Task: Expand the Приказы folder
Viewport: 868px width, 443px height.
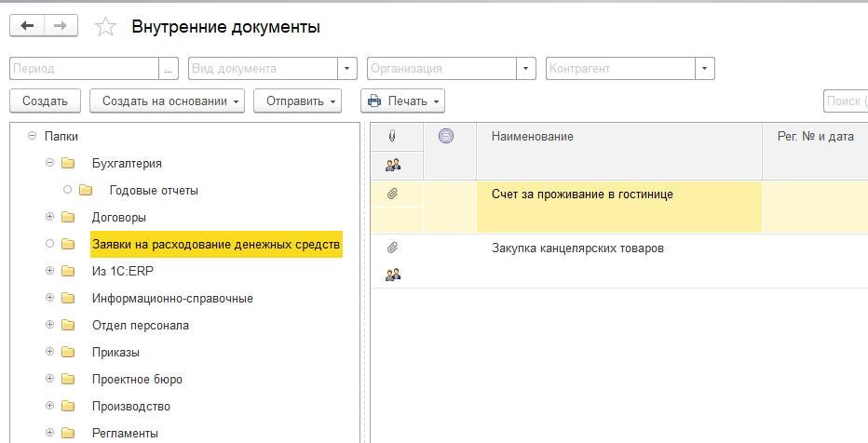Action: (49, 352)
